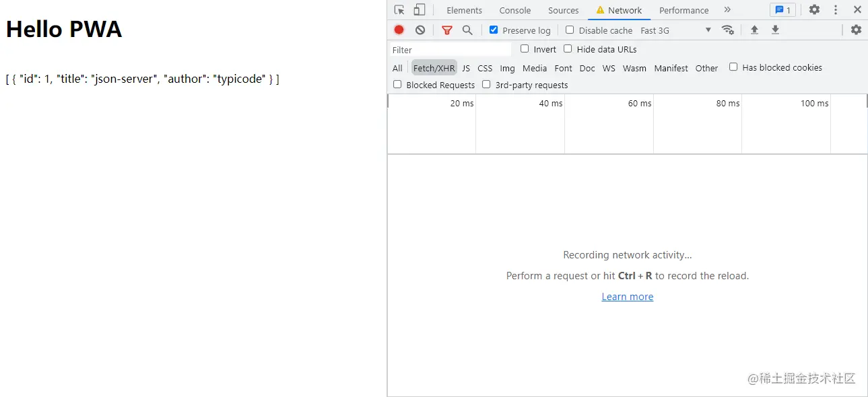The image size is (868, 397).
Task: Filter requests by Font type
Action: click(x=564, y=68)
